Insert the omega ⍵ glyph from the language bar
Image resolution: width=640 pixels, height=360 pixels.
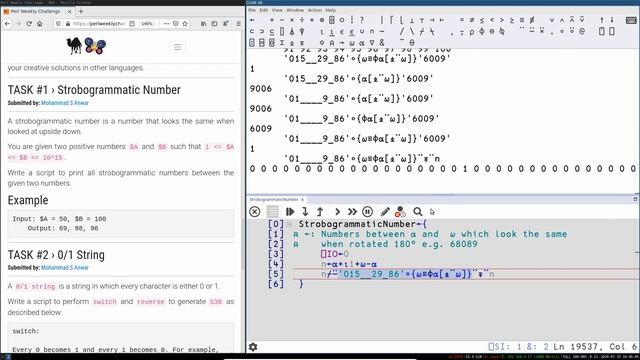(351, 42)
